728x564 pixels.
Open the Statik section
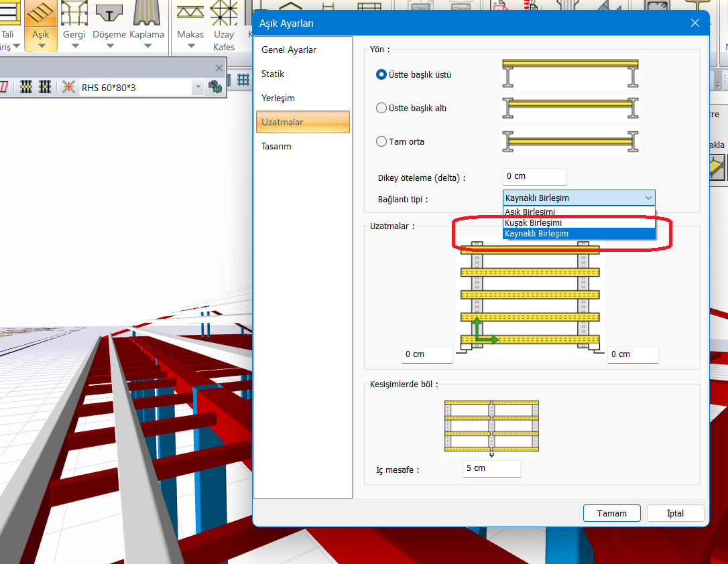click(303, 74)
